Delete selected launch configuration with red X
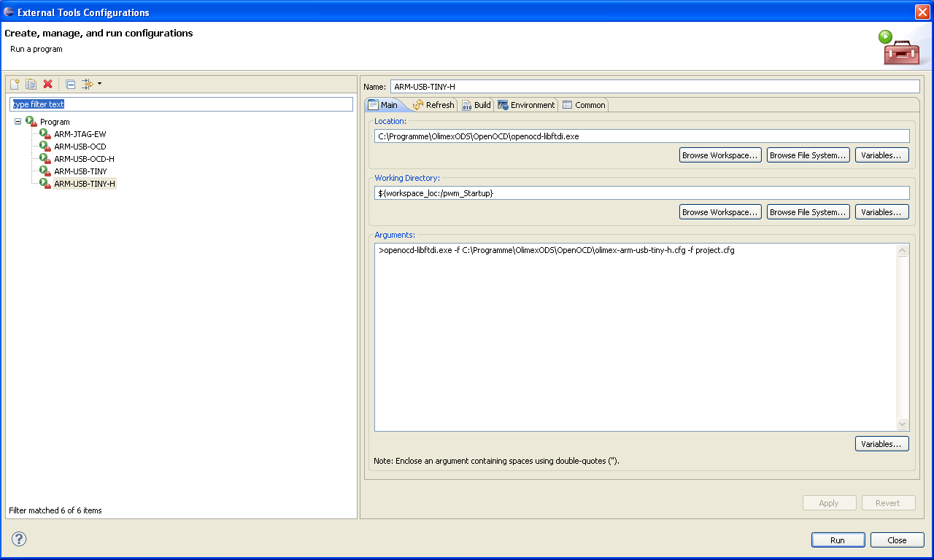This screenshot has width=934, height=560. 47,84
